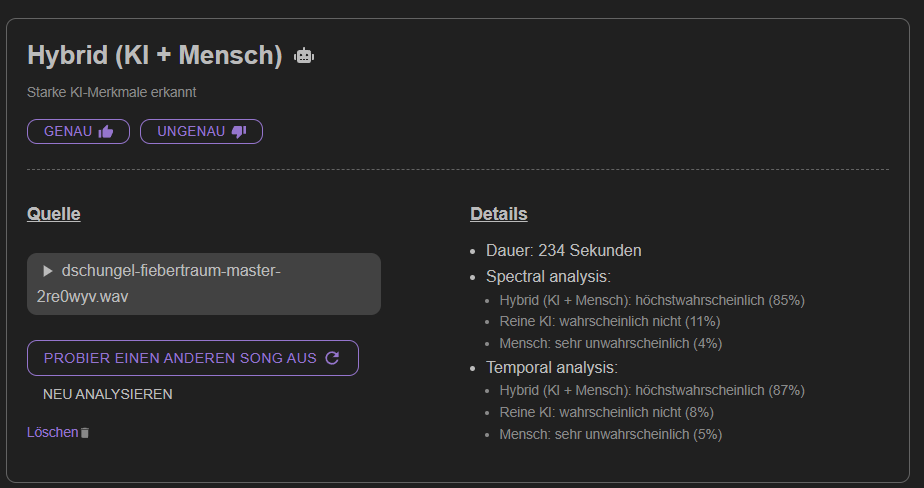Click the refresh arrow icon in song button
The height and width of the screenshot is (488, 924).
tap(332, 358)
